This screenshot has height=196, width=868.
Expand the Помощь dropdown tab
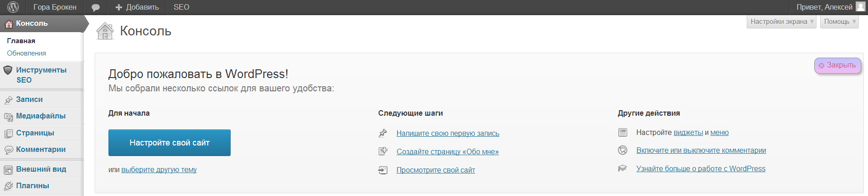840,22
